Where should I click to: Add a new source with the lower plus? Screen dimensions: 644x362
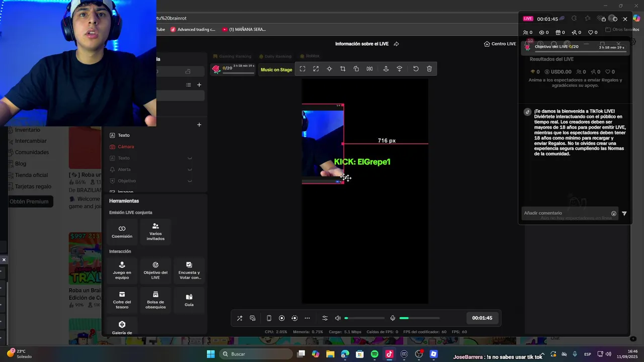199,125
